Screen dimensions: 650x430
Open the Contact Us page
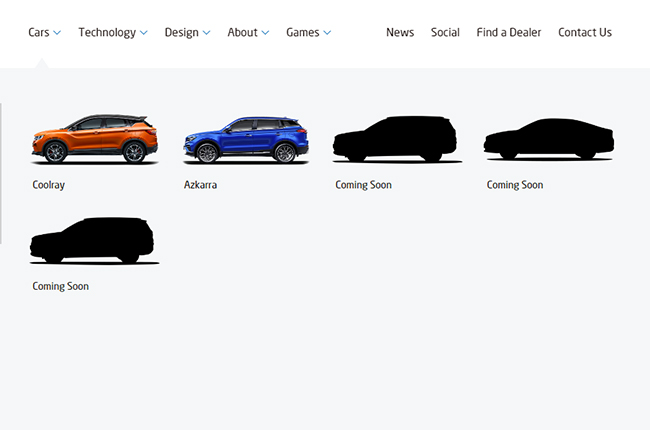point(585,32)
